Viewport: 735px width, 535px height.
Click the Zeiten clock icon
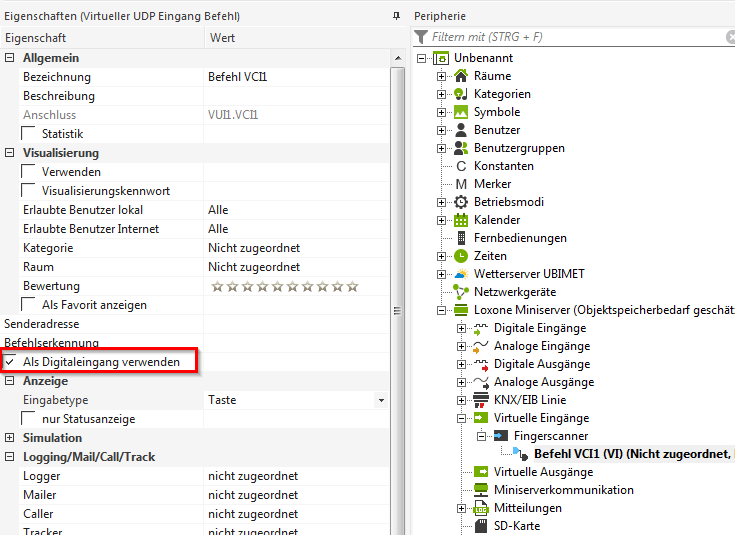click(x=461, y=256)
